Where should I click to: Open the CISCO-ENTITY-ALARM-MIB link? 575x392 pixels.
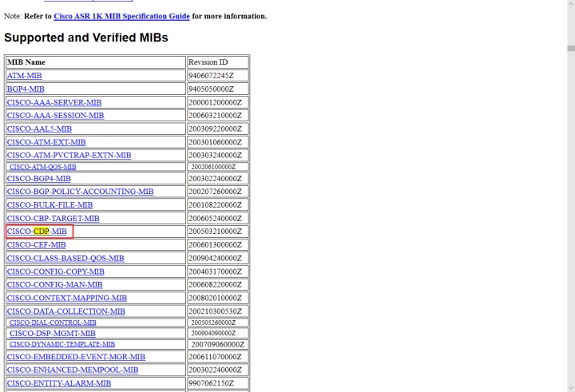tap(59, 383)
